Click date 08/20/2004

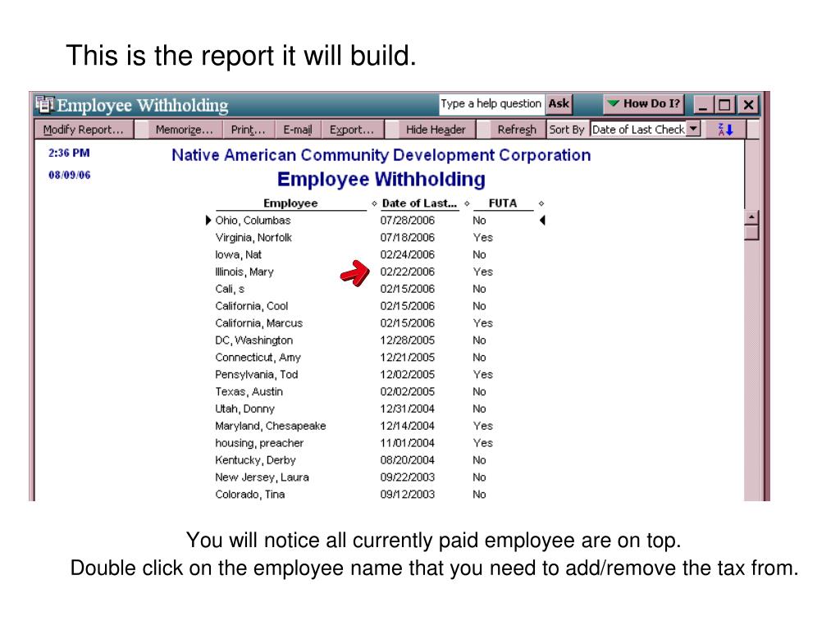pos(408,460)
